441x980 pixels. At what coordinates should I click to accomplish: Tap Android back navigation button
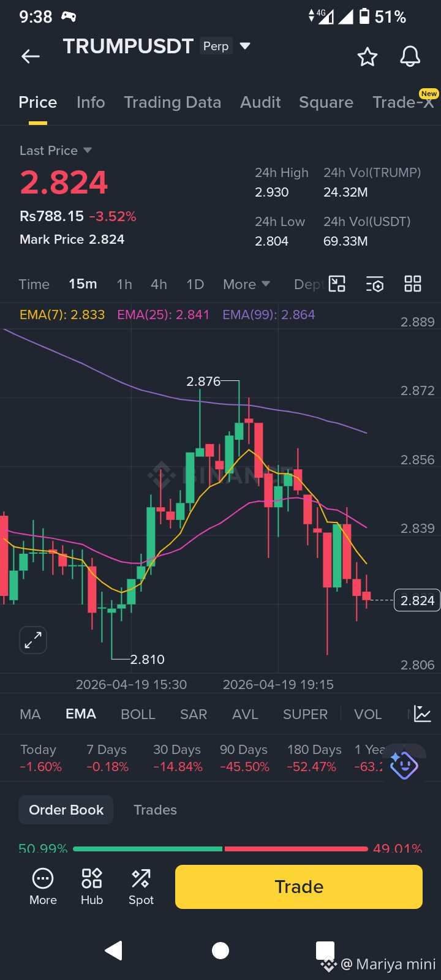114,950
